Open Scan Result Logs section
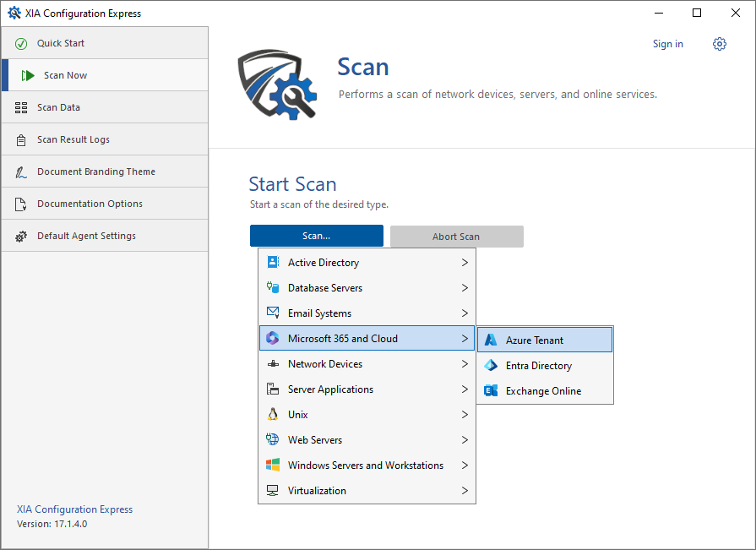This screenshot has width=756, height=550. click(105, 139)
